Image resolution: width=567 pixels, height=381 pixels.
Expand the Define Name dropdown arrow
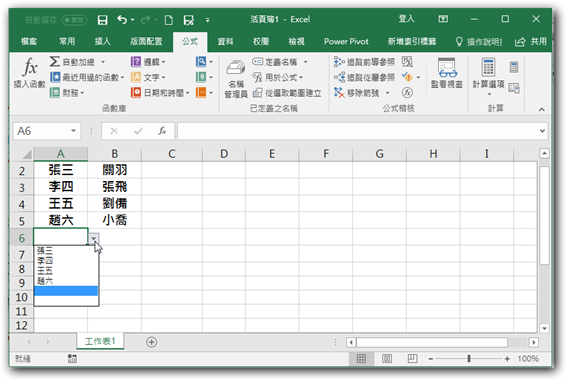pos(306,62)
